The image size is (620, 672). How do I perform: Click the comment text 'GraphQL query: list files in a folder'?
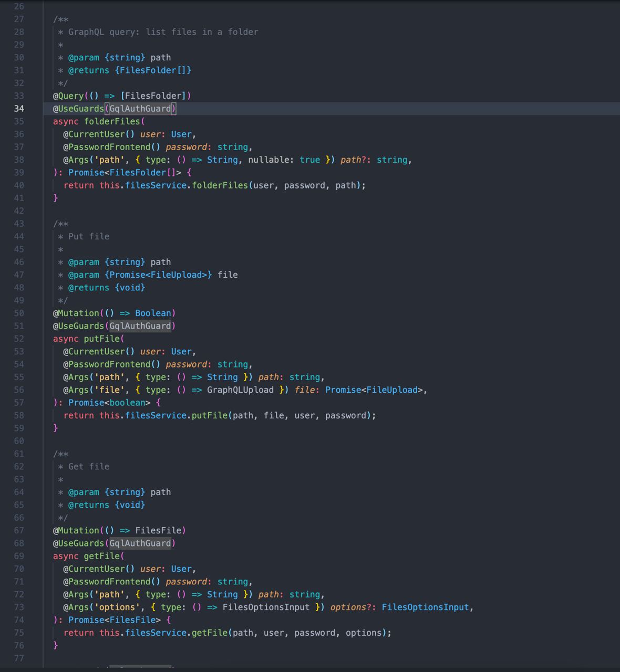pos(163,32)
